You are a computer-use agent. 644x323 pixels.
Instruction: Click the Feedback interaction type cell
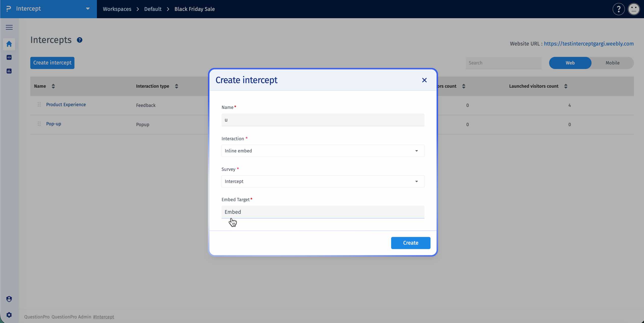coord(146,105)
